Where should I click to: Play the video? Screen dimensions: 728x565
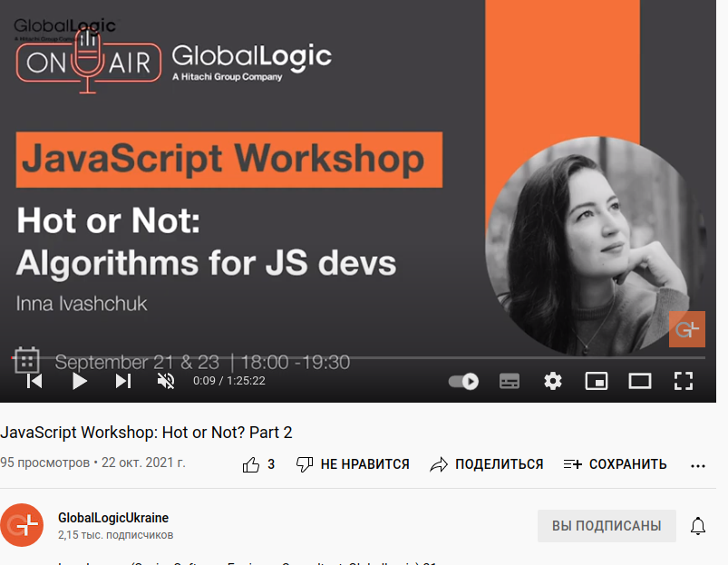tap(80, 381)
